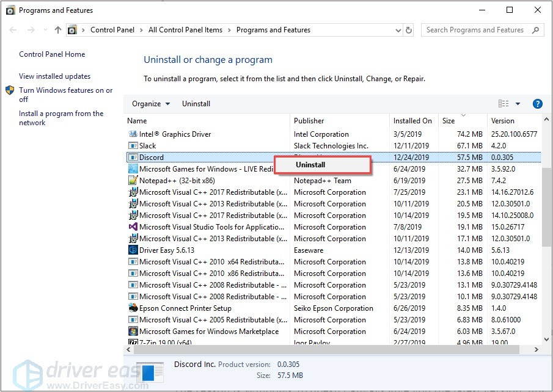553x392 pixels.
Task: Open Control Panel Home link
Action: [52, 54]
